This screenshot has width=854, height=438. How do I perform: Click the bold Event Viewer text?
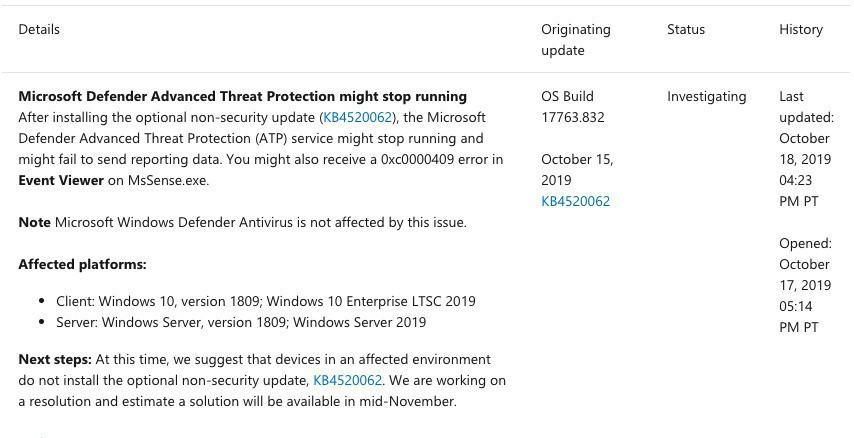click(x=61, y=180)
